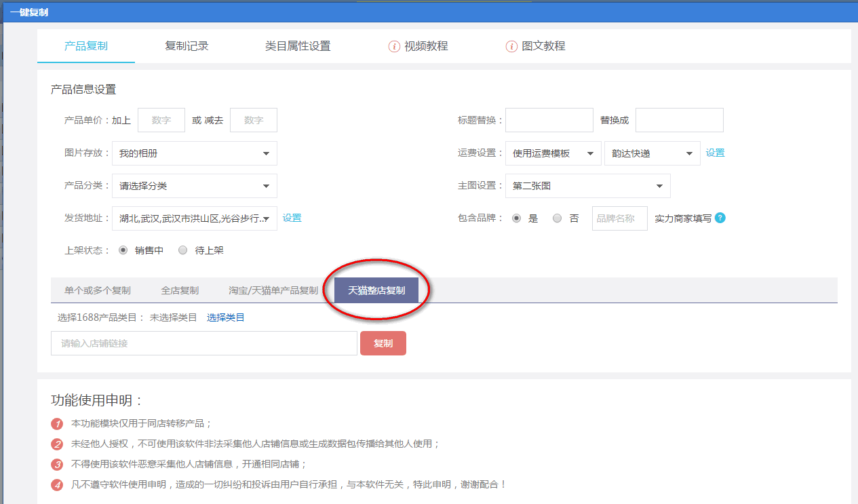Click the info icon next to 视频教程
Image resolution: width=858 pixels, height=504 pixels.
click(394, 46)
